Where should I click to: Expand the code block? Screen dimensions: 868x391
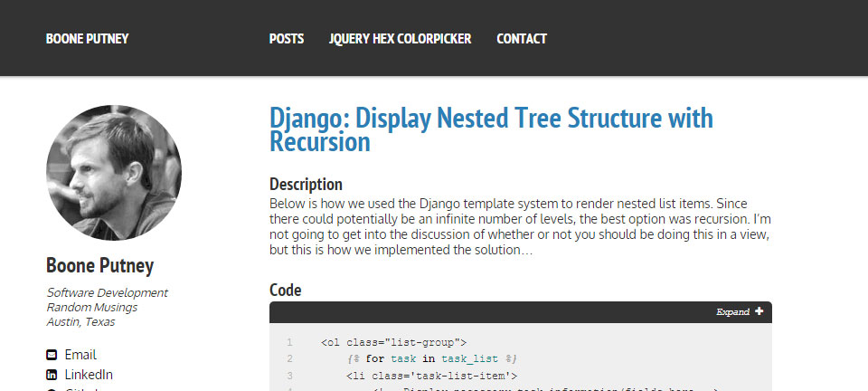(x=740, y=311)
